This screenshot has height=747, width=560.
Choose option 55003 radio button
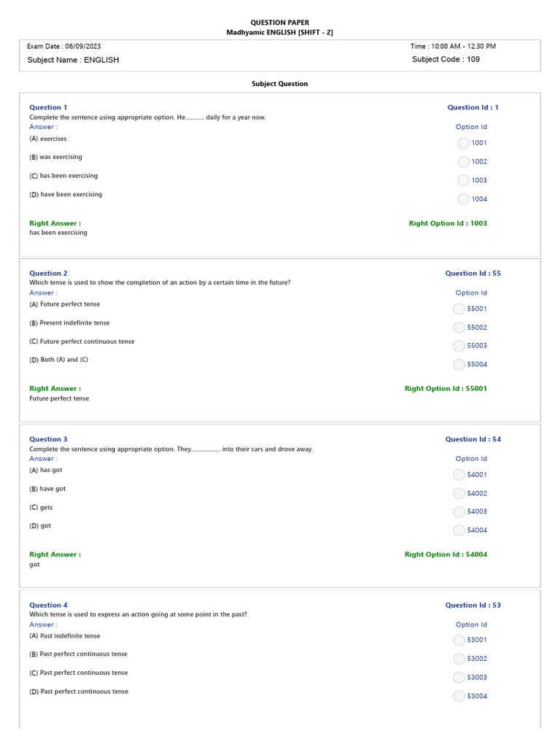[x=459, y=346]
